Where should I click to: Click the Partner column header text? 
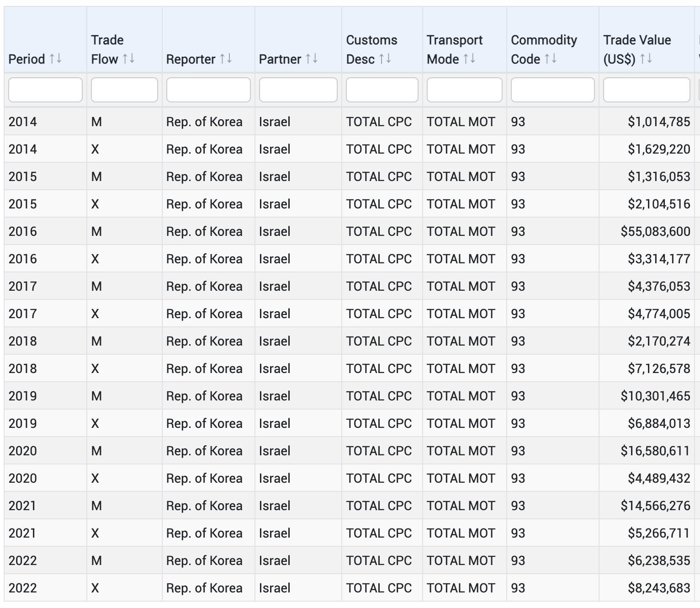pyautogui.click(x=280, y=59)
